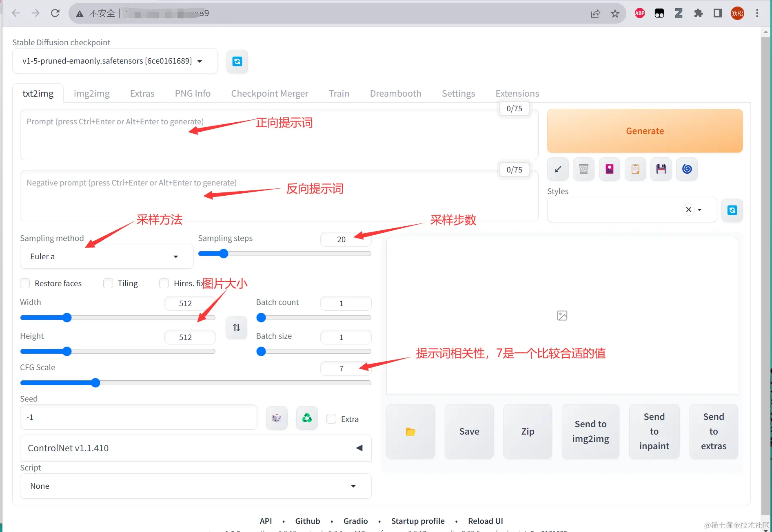
Task: Open the Extensions tab
Action: pyautogui.click(x=517, y=93)
